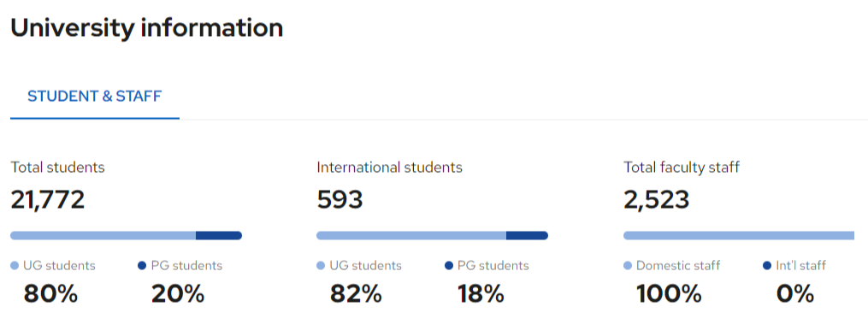Click the 2,523 total faculty staff figure
The height and width of the screenshot is (336, 868).
pyautogui.click(x=657, y=200)
